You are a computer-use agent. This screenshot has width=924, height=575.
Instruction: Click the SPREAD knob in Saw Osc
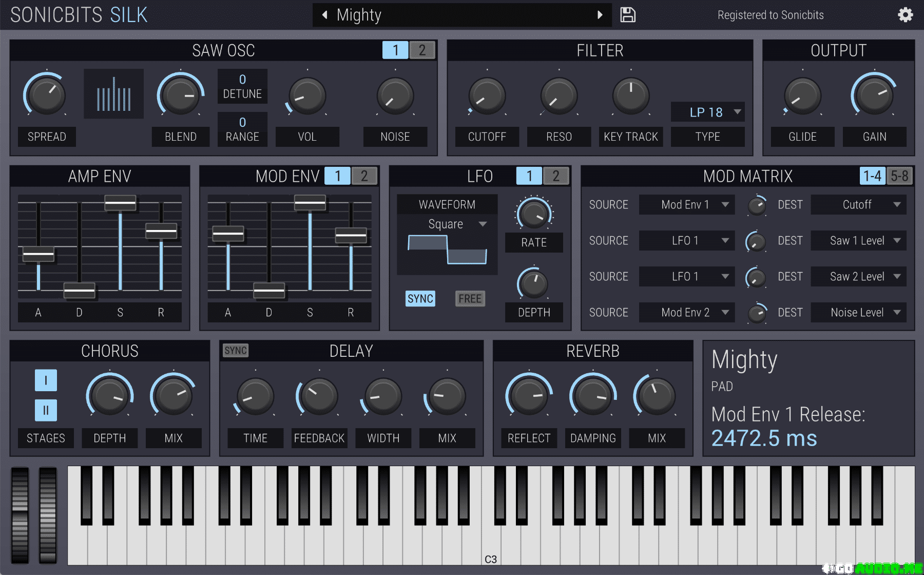[46, 95]
